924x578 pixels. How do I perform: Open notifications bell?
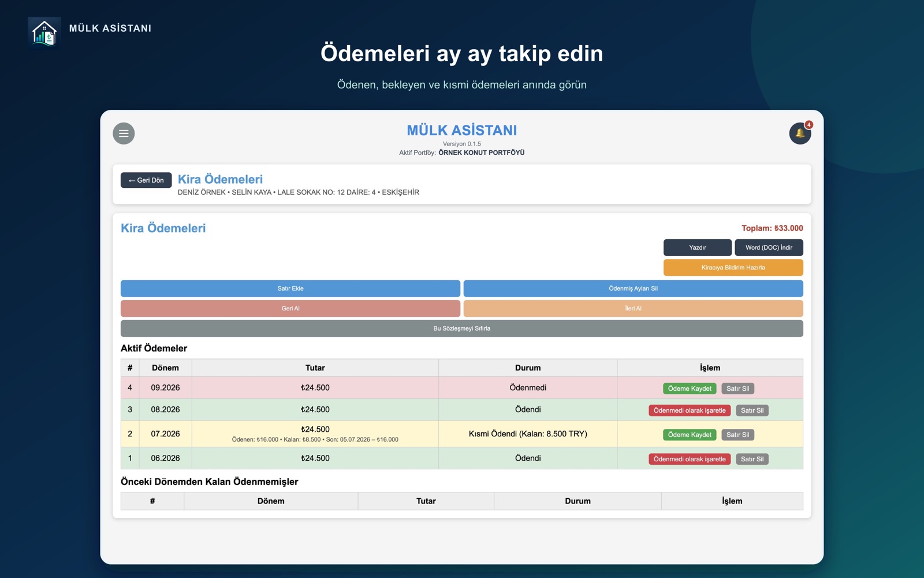[x=800, y=134]
